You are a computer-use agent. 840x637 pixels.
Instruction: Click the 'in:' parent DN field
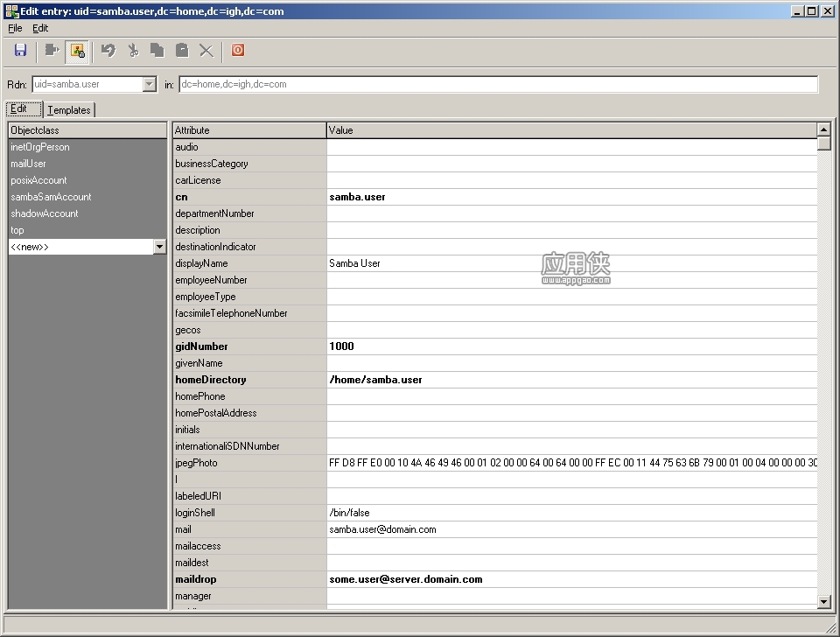498,84
